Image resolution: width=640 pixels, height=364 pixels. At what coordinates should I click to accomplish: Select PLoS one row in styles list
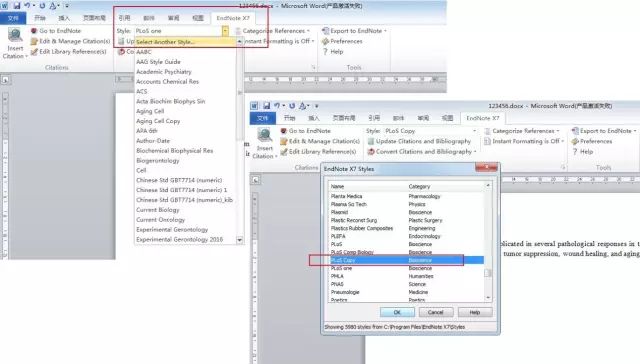coord(407,268)
